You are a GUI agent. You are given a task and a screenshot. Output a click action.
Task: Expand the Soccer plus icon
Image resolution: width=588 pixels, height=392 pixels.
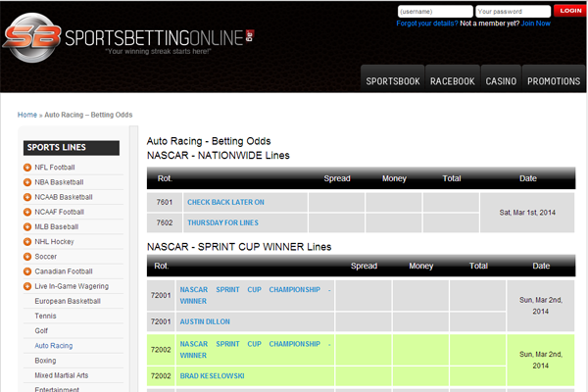pyautogui.click(x=27, y=257)
